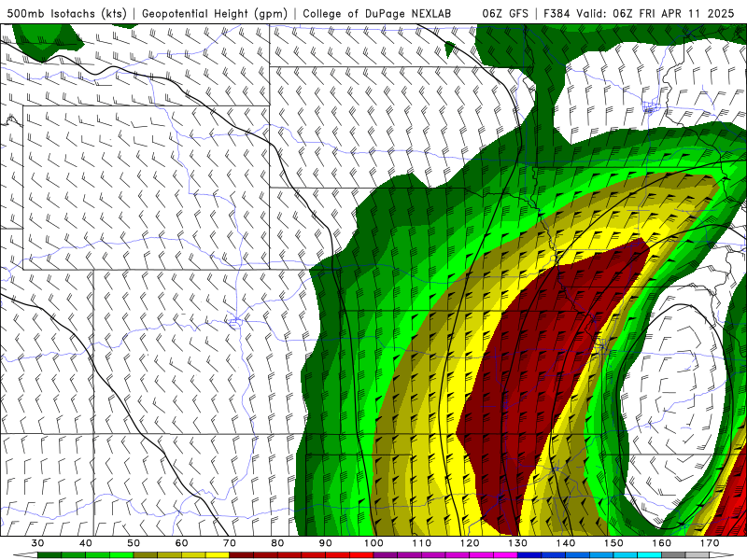
Task: Click the '30' legend scale label
Action: [37, 543]
